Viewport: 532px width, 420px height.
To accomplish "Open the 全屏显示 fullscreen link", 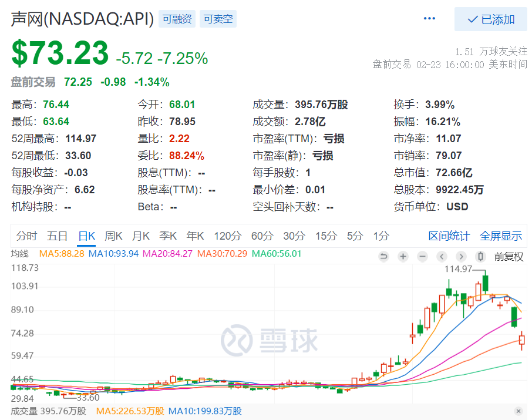I will [x=501, y=236].
